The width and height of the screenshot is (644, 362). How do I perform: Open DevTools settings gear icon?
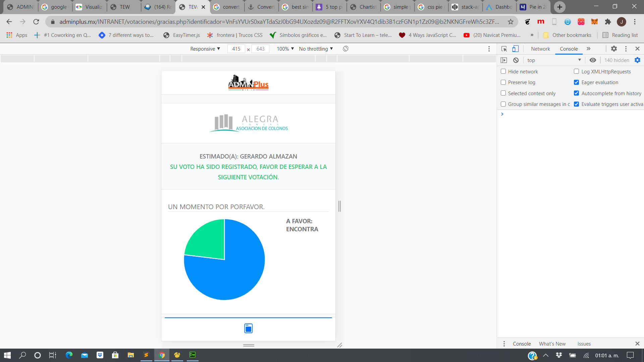click(614, 49)
